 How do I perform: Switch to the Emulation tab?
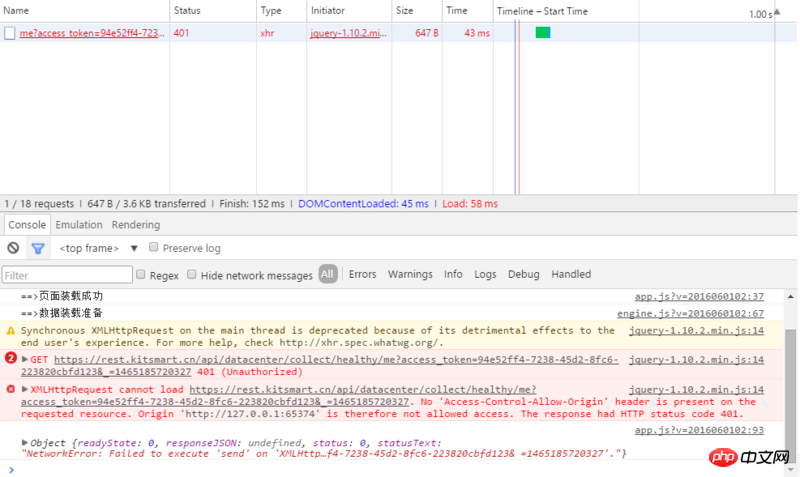[x=79, y=225]
